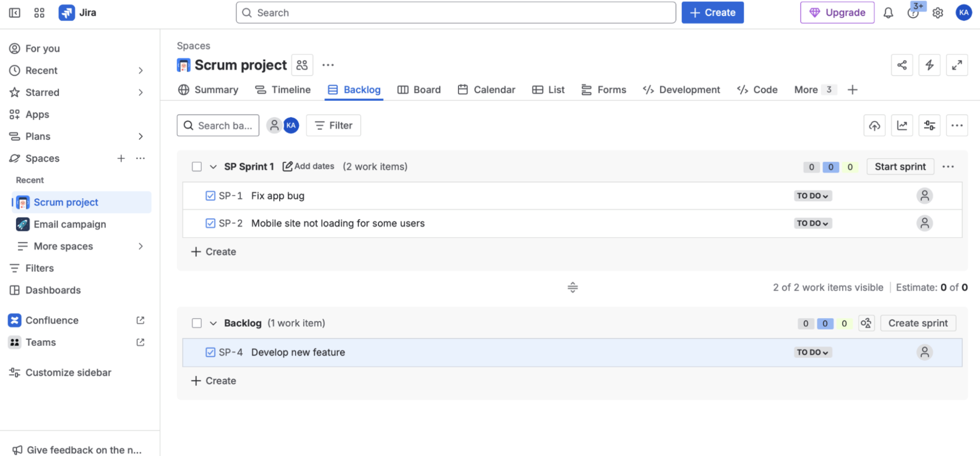980x456 pixels.
Task: Focus the top Search field
Action: [x=456, y=13]
